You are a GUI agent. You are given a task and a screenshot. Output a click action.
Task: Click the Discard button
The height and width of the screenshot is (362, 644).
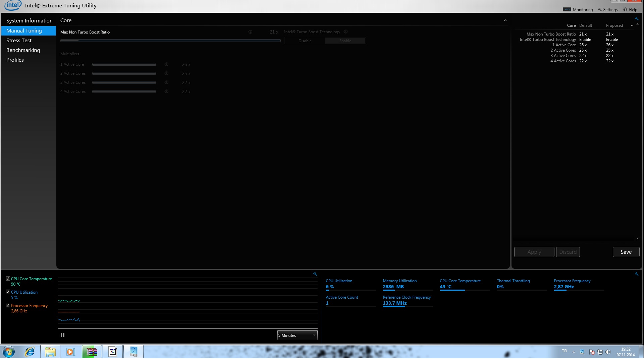568,252
